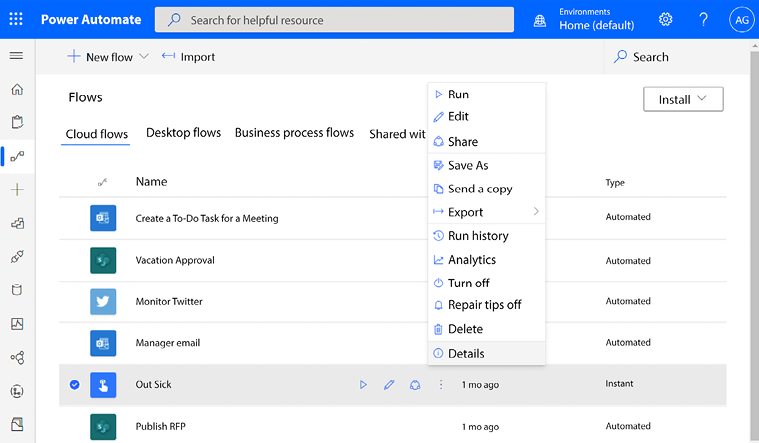This screenshot has width=759, height=443.
Task: Sort by the Name column header
Action: [152, 182]
